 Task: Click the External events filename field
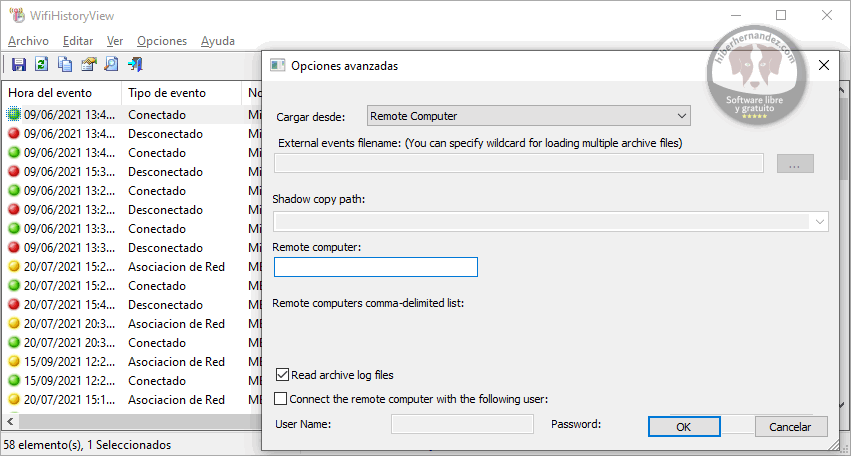519,163
